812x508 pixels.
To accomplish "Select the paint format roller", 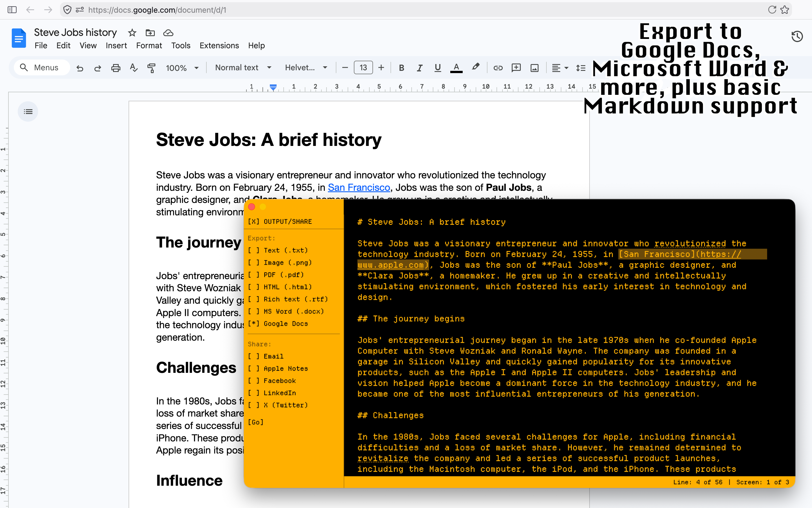I will (151, 68).
